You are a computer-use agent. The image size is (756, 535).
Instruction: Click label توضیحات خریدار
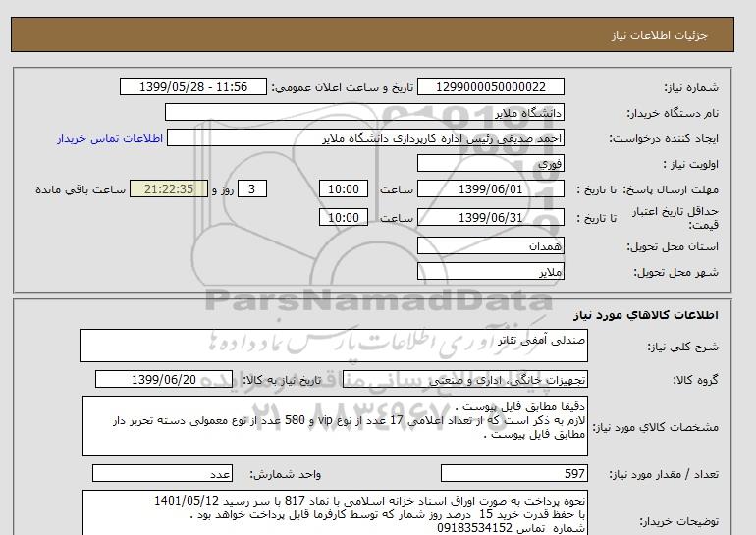tap(678, 521)
